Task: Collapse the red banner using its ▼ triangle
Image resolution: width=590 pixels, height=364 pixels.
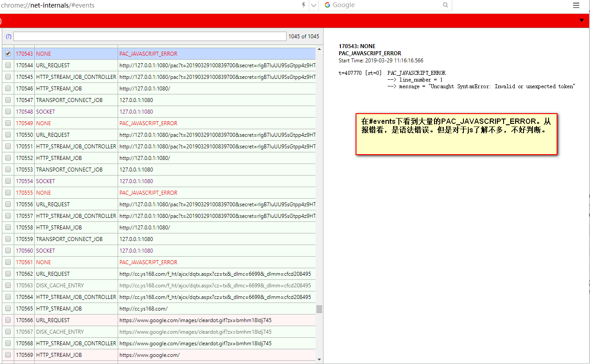Action: pyautogui.click(x=582, y=20)
